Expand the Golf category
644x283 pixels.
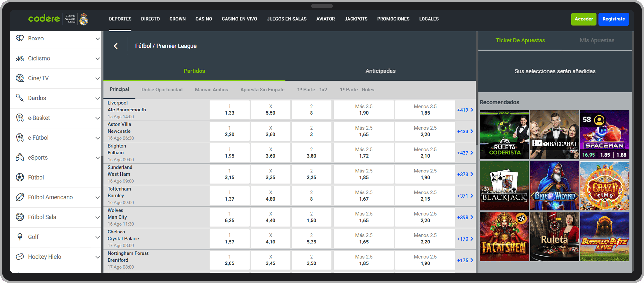pos(98,237)
